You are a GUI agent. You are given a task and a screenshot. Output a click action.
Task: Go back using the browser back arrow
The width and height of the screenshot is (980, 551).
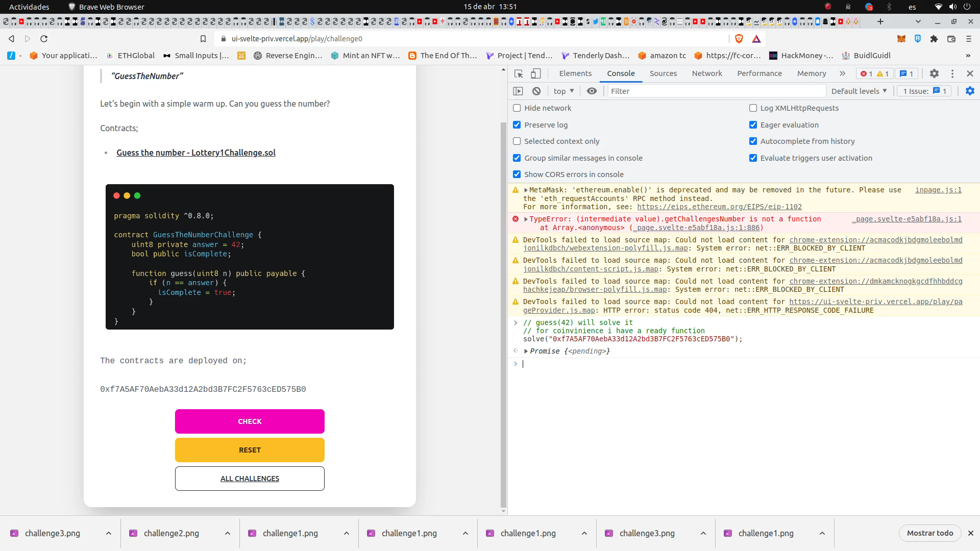11,39
